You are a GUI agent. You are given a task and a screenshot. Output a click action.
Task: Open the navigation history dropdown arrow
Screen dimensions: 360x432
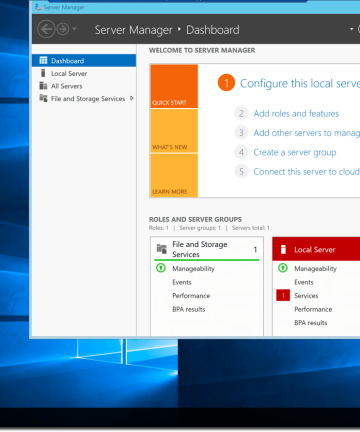click(x=74, y=29)
